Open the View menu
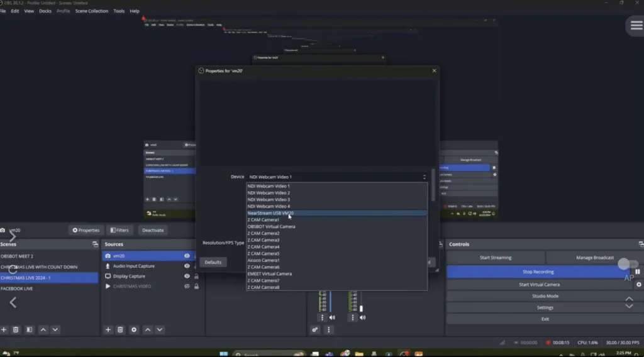This screenshot has height=357, width=644. [29, 11]
